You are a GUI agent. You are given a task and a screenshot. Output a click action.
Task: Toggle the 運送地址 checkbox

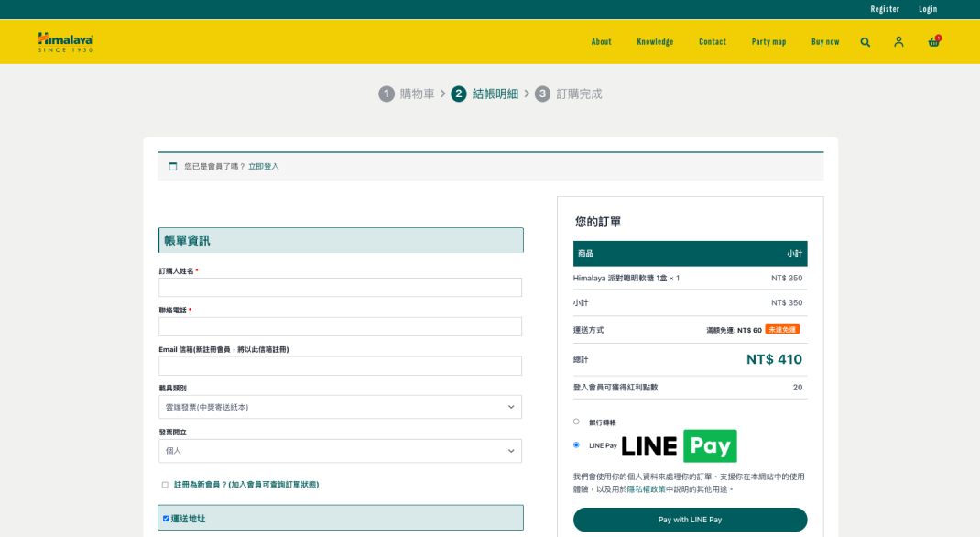point(166,519)
